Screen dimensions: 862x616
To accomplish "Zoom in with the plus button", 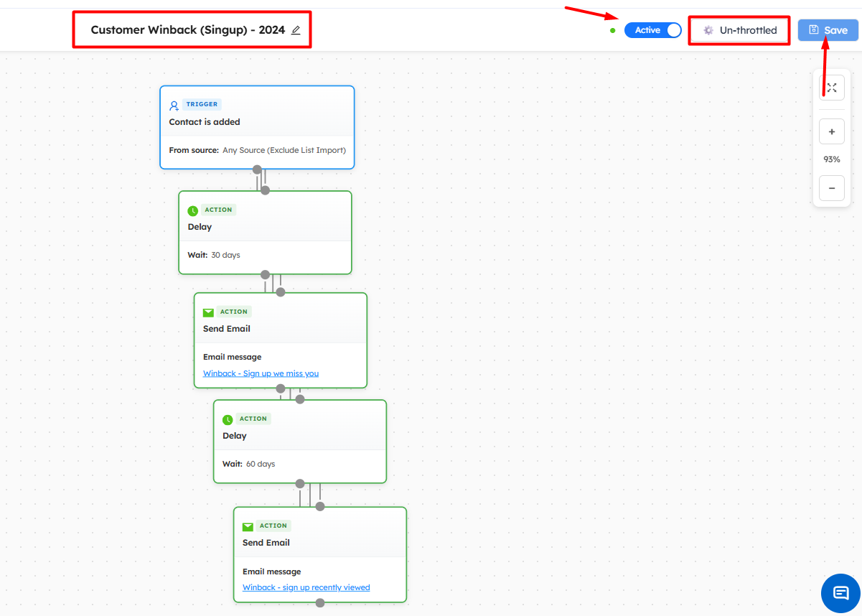I will 832,132.
